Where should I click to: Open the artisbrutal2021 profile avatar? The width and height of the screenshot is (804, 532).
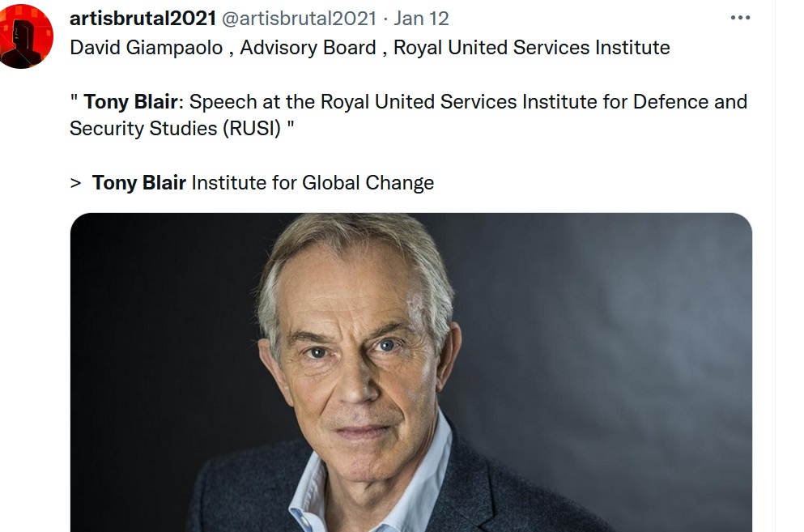click(27, 36)
